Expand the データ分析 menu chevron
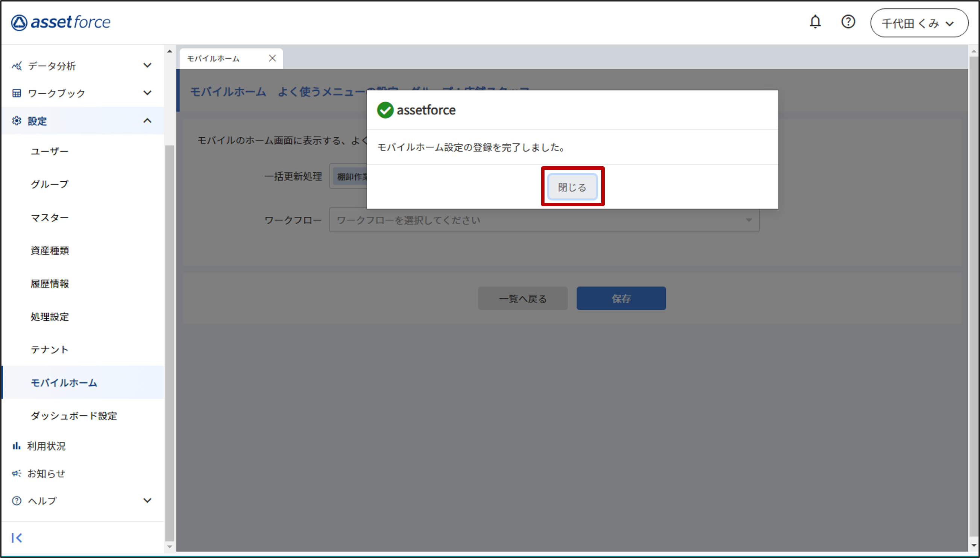The height and width of the screenshot is (558, 980). [x=147, y=65]
